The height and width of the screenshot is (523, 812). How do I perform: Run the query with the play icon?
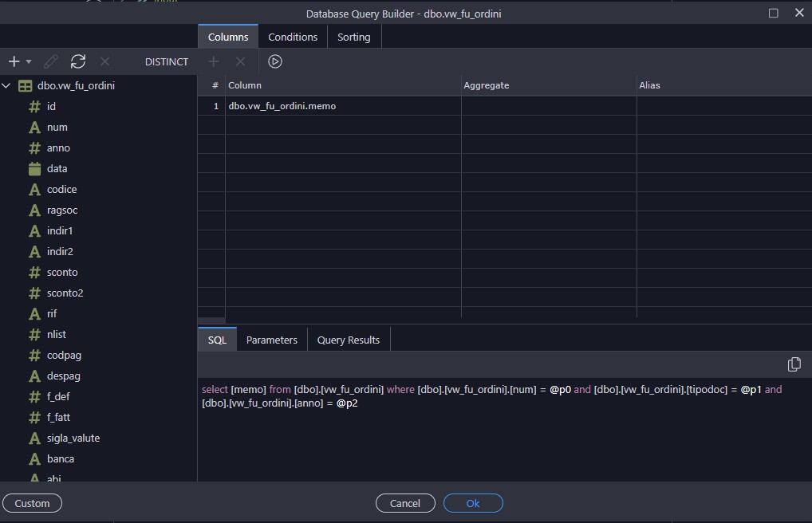(275, 61)
